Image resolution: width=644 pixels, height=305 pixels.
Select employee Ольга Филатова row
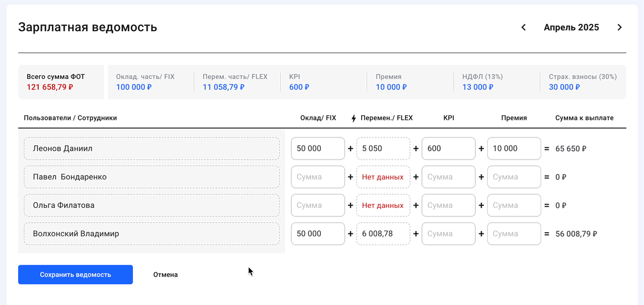(152, 205)
